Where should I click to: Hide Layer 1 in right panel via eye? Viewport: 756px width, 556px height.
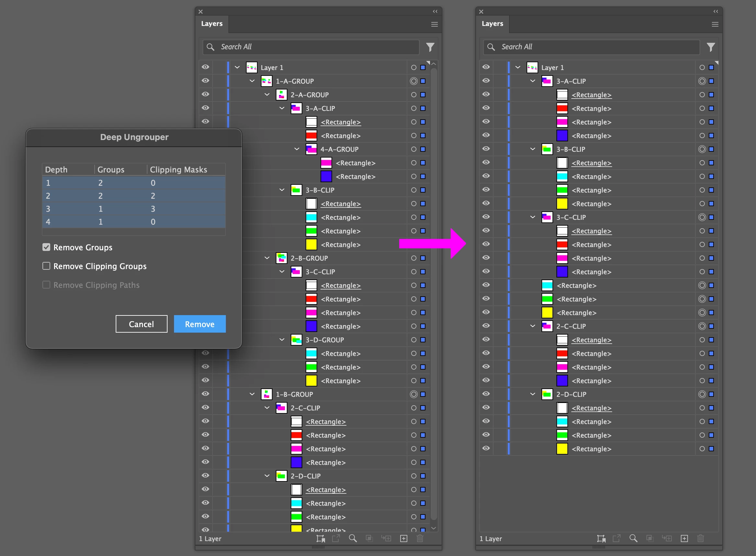click(x=486, y=67)
